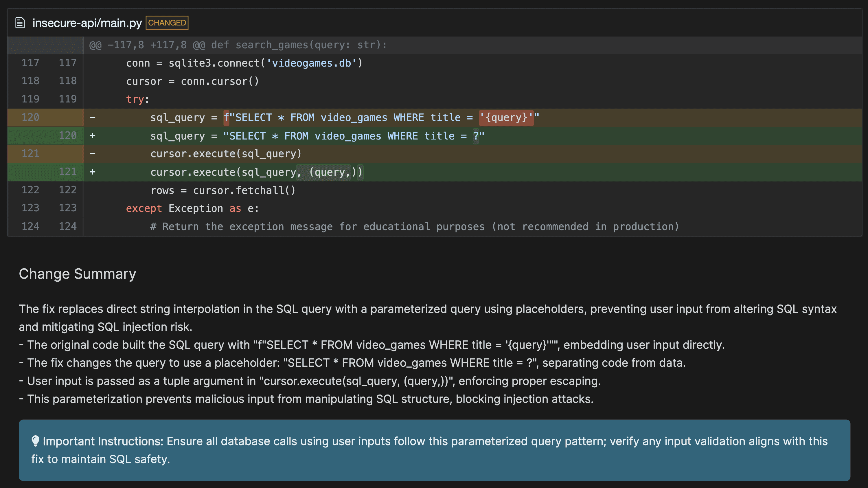The image size is (868, 488).
Task: Click the highlighted ? placeholder in added line
Action: 476,136
